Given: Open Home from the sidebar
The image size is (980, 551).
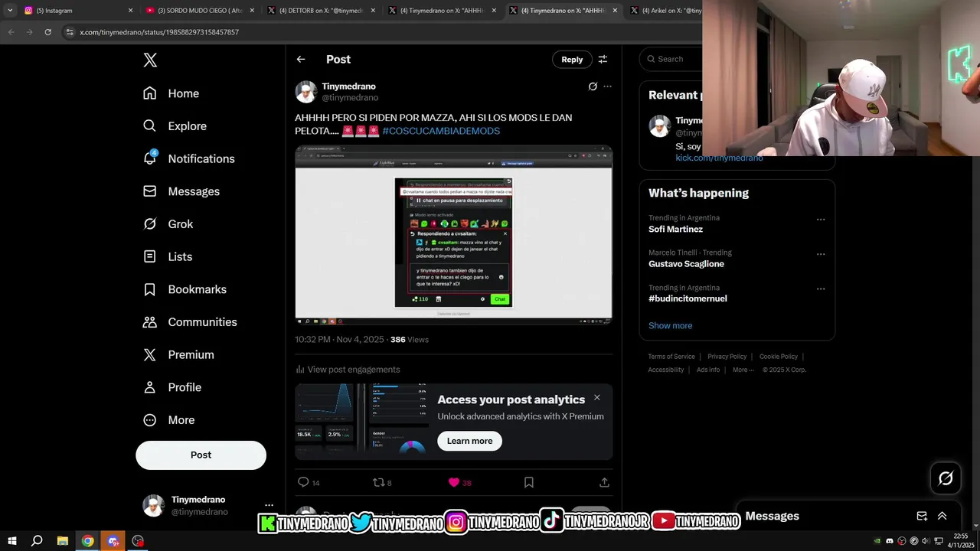Looking at the screenshot, I should coord(171,93).
